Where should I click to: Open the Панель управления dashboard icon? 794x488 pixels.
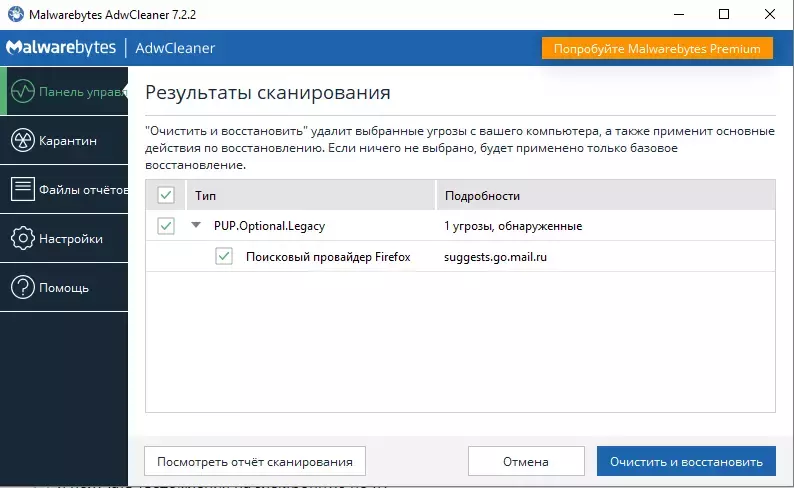pyautogui.click(x=23, y=91)
